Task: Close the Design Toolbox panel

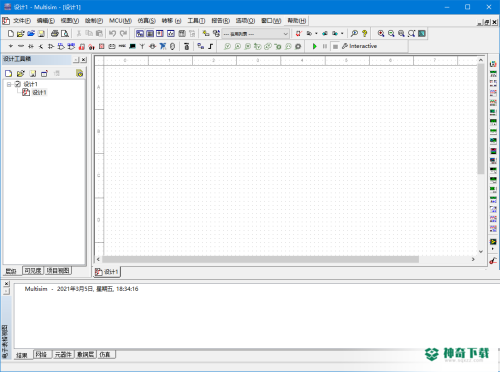Action: point(84,60)
